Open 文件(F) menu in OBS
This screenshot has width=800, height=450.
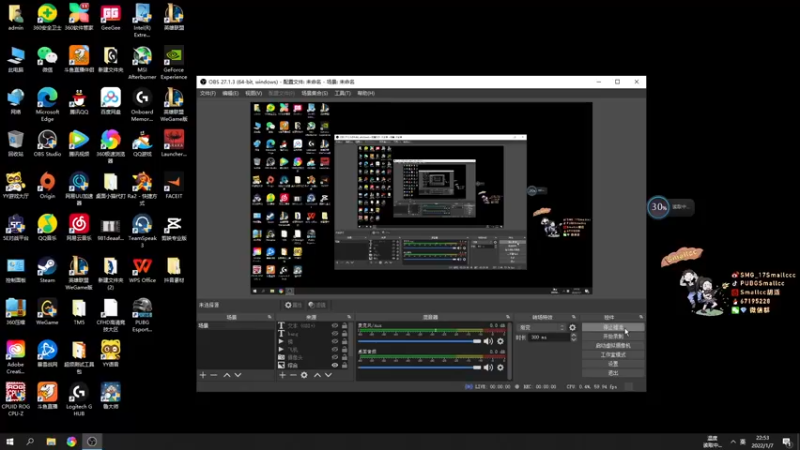(x=208, y=93)
